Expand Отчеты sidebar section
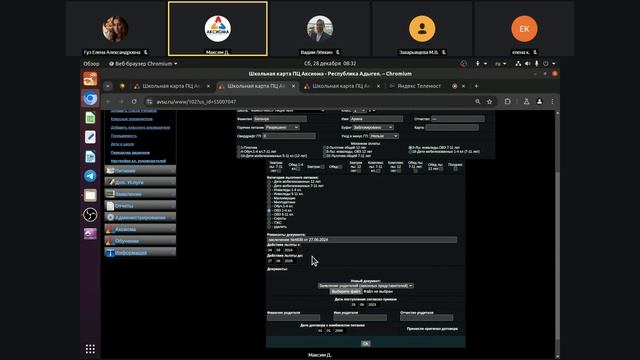Image resolution: width=640 pixels, height=360 pixels. tap(140, 206)
